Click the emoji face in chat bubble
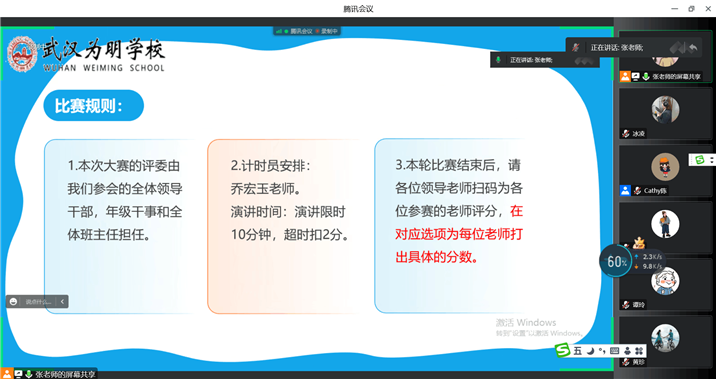This screenshot has width=716, height=379. [x=13, y=301]
